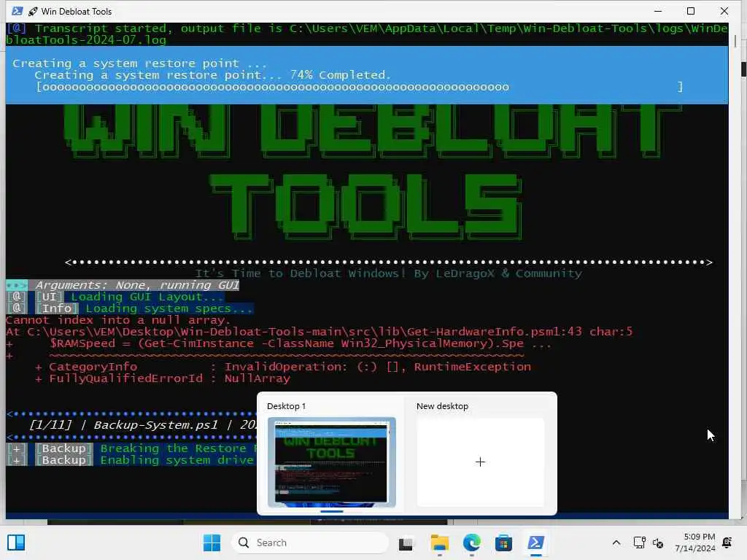
Task: Open File Explorer from the taskbar
Action: tap(439, 542)
